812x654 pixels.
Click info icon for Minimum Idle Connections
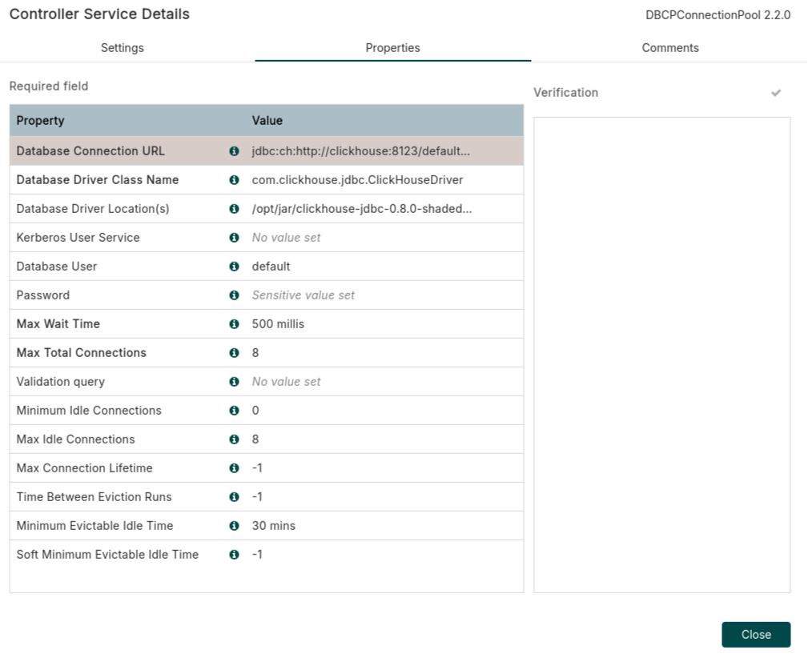click(234, 411)
